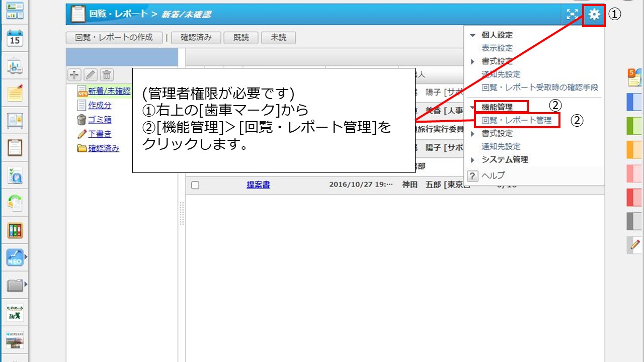Screen dimensions: 644x362
Task: Click the plus add-folder icon
Action: click(x=74, y=75)
